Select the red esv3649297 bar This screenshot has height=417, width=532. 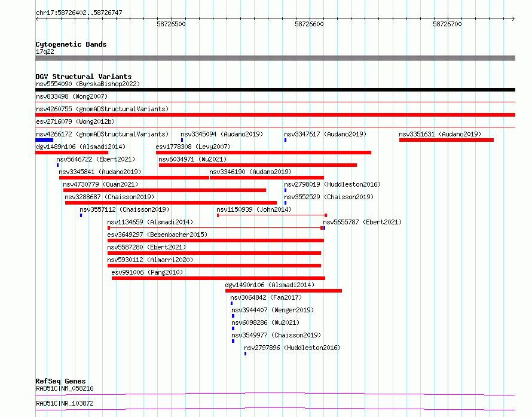216,241
